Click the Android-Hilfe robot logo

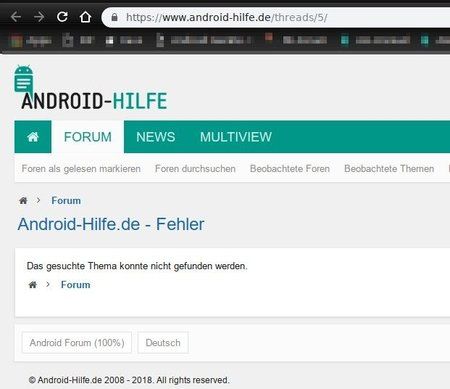24,79
